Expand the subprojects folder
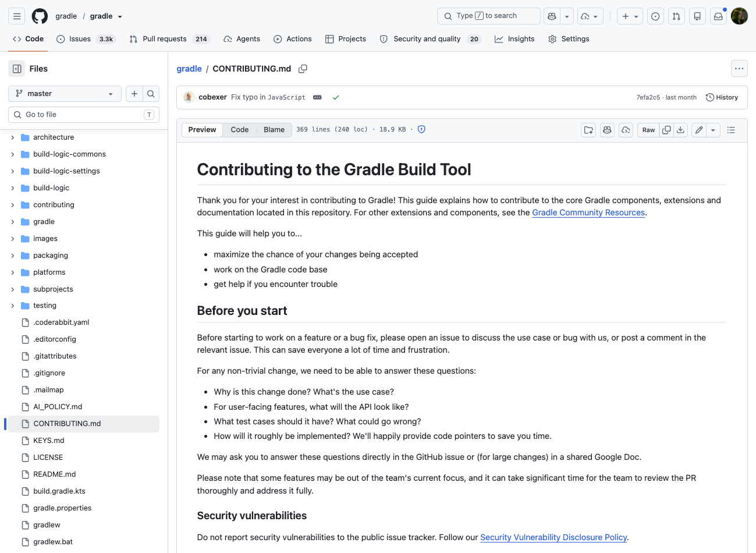 tap(13, 289)
